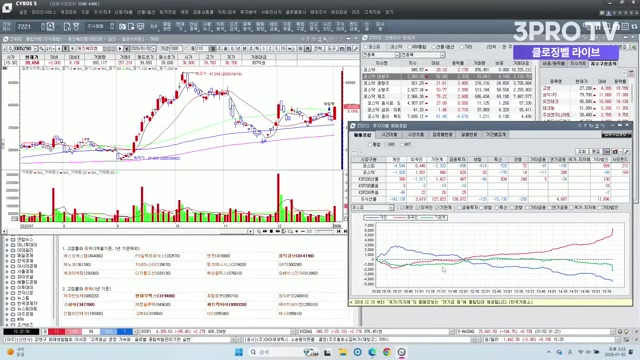The width and height of the screenshot is (640, 360).
Task: Switch to the 시간대별 tab
Action: pyautogui.click(x=389, y=135)
